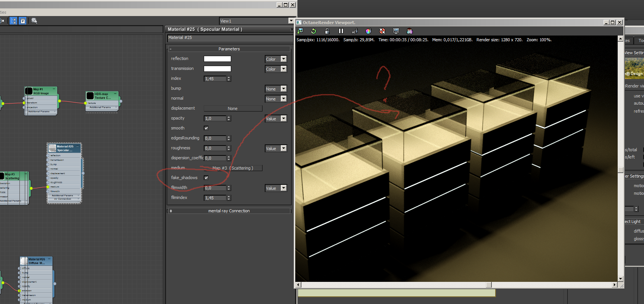The width and height of the screenshot is (644, 304).
Task: Restart the render with the green refresh icon
Action: tap(314, 31)
